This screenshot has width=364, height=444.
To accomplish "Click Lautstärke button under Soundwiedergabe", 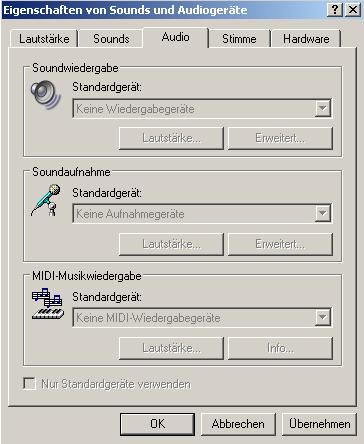I will click(x=171, y=138).
